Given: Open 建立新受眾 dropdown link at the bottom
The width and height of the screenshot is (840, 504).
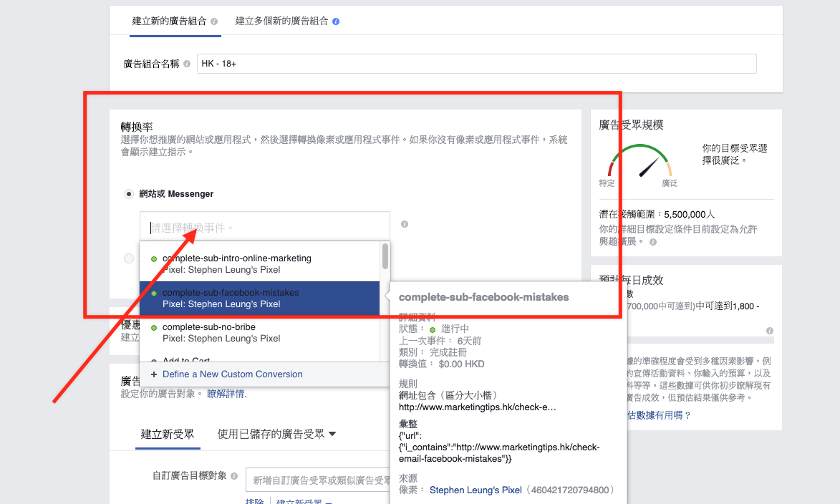Looking at the screenshot, I should tap(304, 501).
